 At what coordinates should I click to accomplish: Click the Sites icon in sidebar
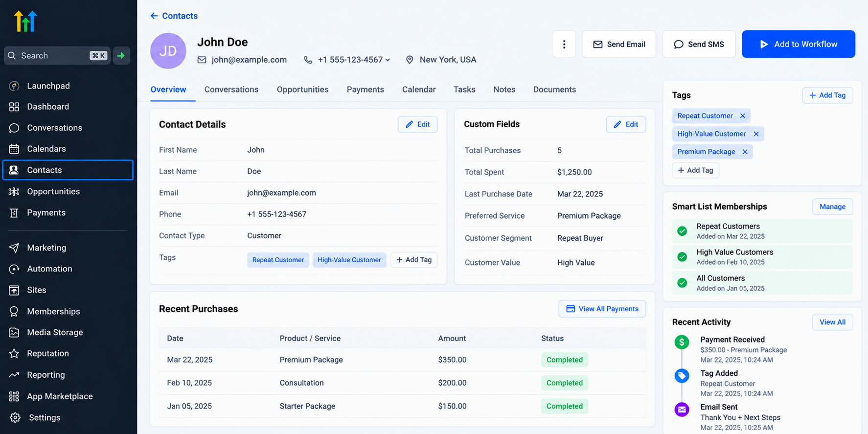point(14,290)
